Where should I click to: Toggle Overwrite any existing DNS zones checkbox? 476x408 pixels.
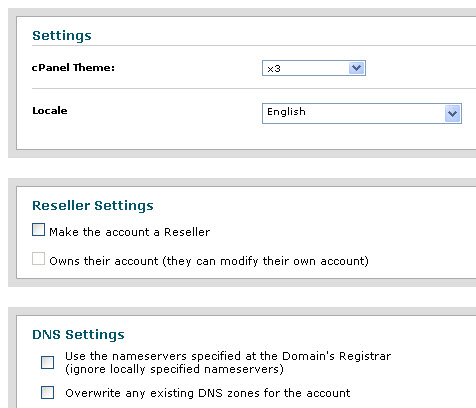click(47, 392)
